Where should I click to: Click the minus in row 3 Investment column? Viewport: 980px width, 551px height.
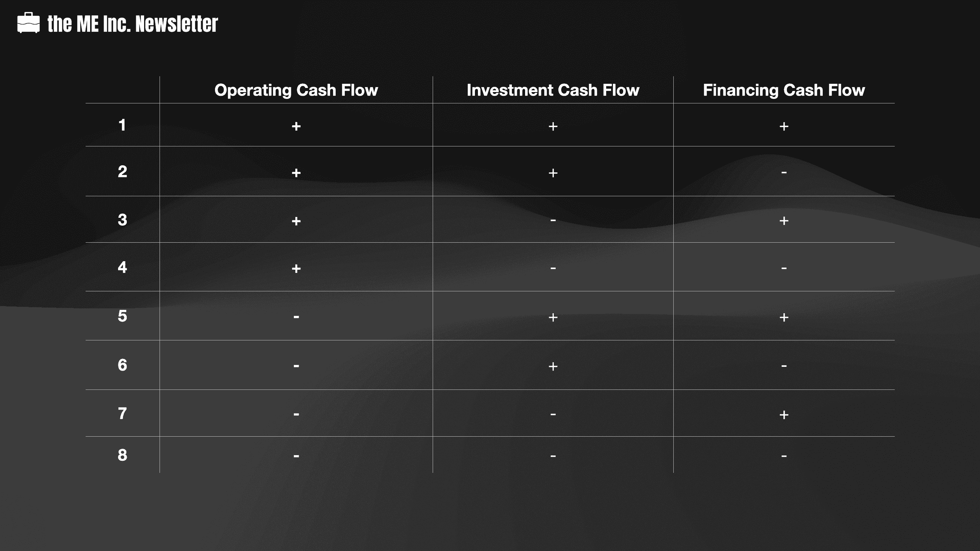[x=553, y=220]
